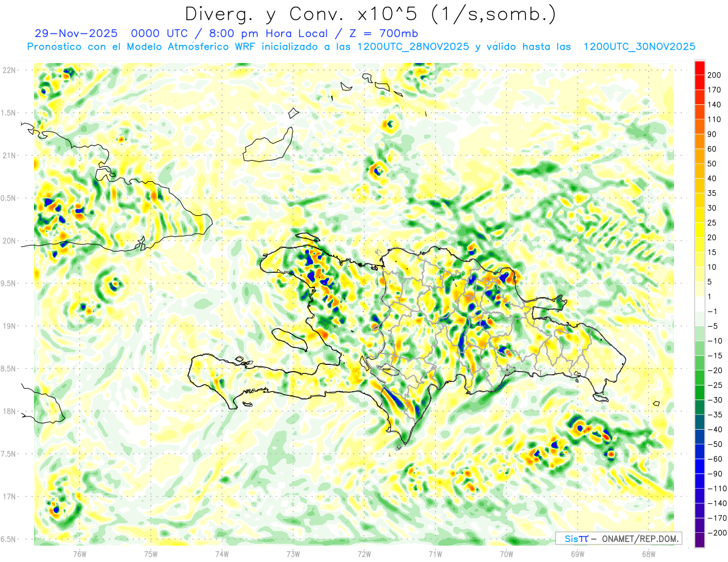Click the '74W' longitude label

[221, 554]
